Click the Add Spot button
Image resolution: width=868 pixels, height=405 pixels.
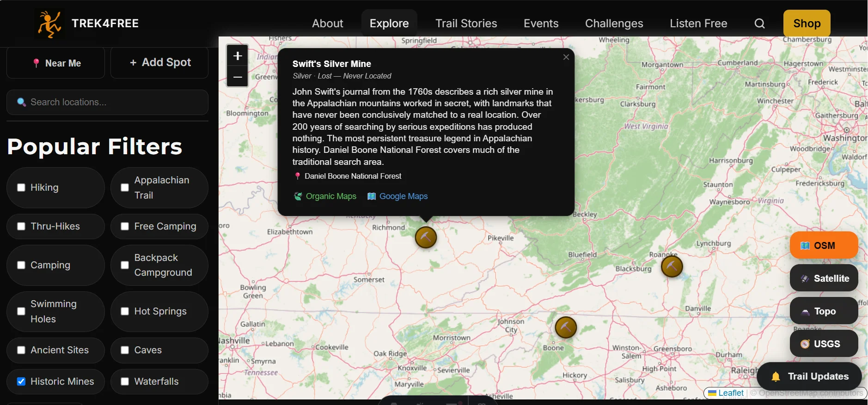tap(159, 63)
